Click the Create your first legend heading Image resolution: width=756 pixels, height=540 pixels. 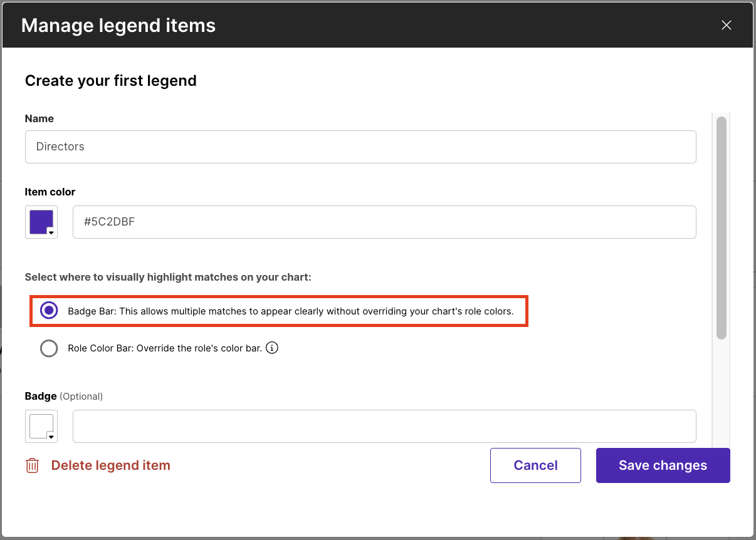pos(111,81)
